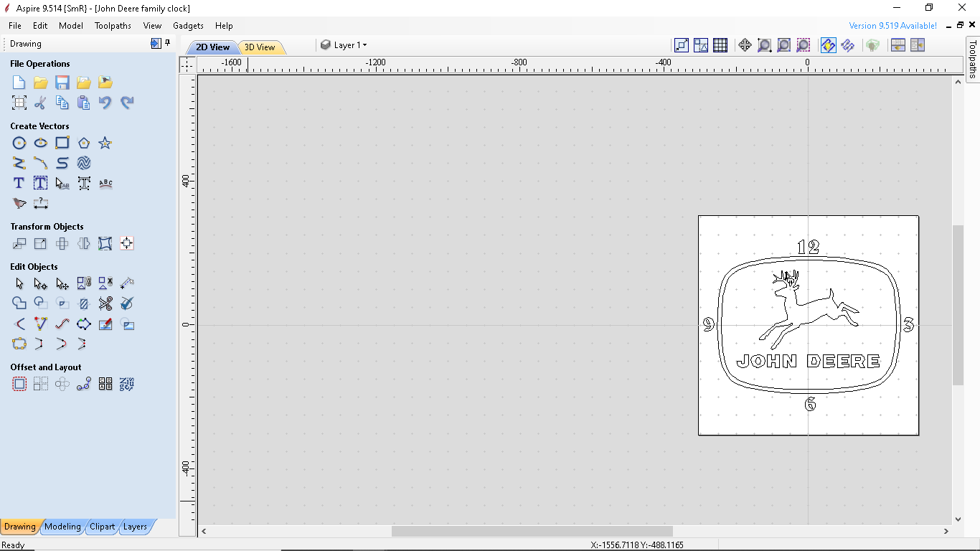The image size is (980, 551).
Task: Activate the Draw Polyline tool
Action: [x=19, y=163]
